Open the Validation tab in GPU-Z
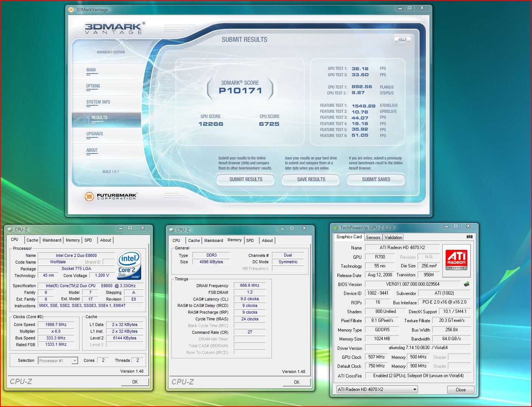 pos(393,237)
